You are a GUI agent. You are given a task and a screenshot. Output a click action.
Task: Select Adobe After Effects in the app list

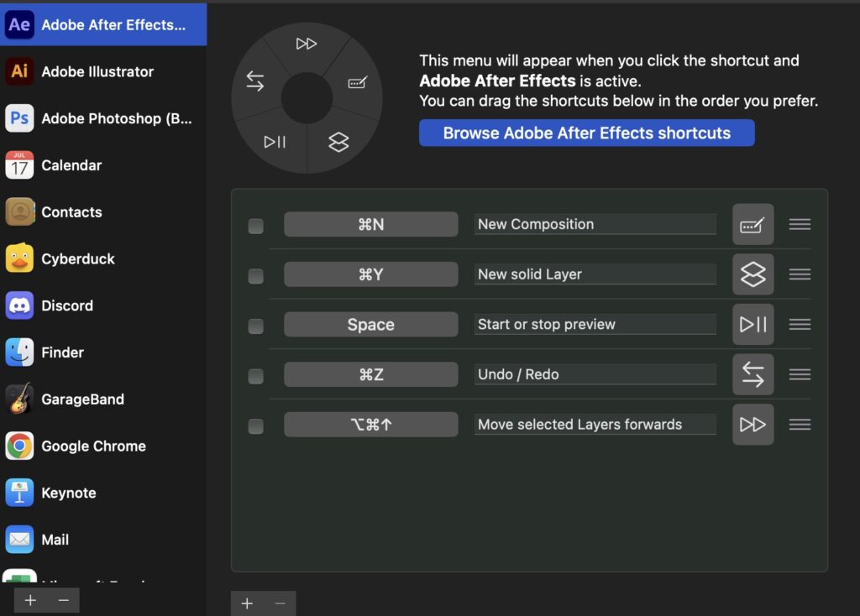click(103, 24)
